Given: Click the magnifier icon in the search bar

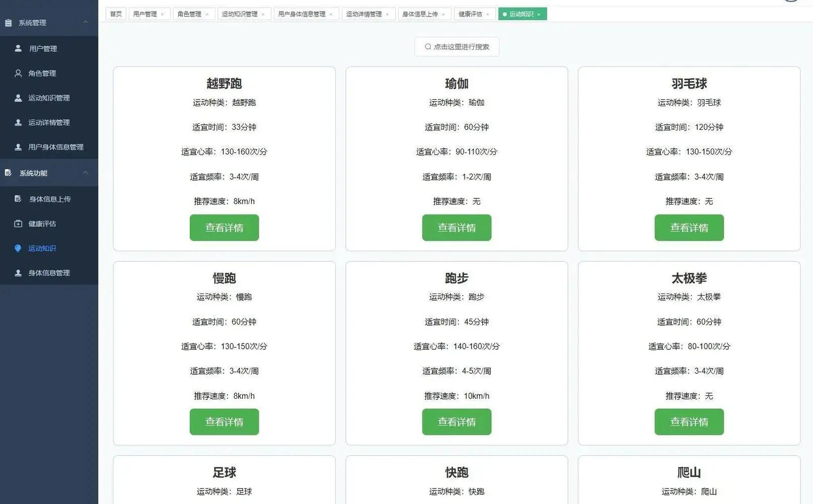Looking at the screenshot, I should 428,46.
